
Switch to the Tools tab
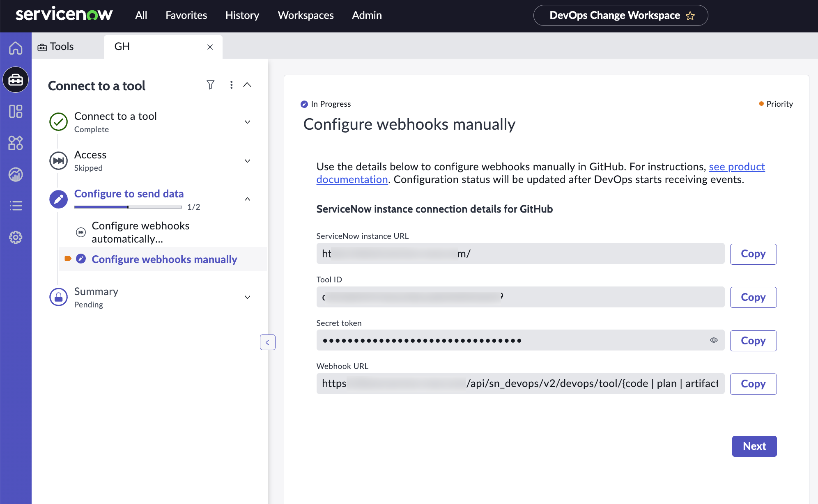point(68,47)
